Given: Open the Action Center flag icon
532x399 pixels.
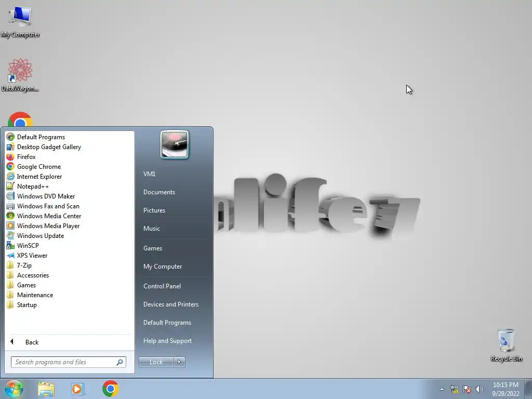Looking at the screenshot, I should coord(467,389).
